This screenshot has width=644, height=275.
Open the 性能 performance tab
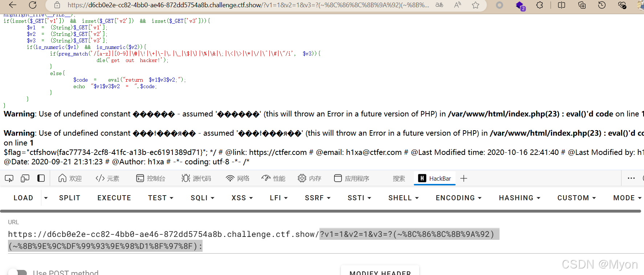point(273,178)
